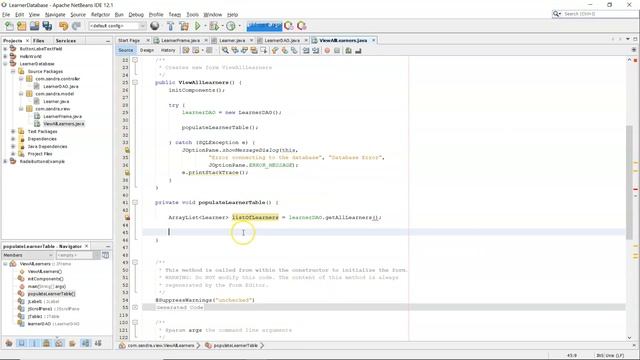Toggle Show Fields filter in Navigator
The height and width of the screenshot is (360, 640).
point(21,343)
